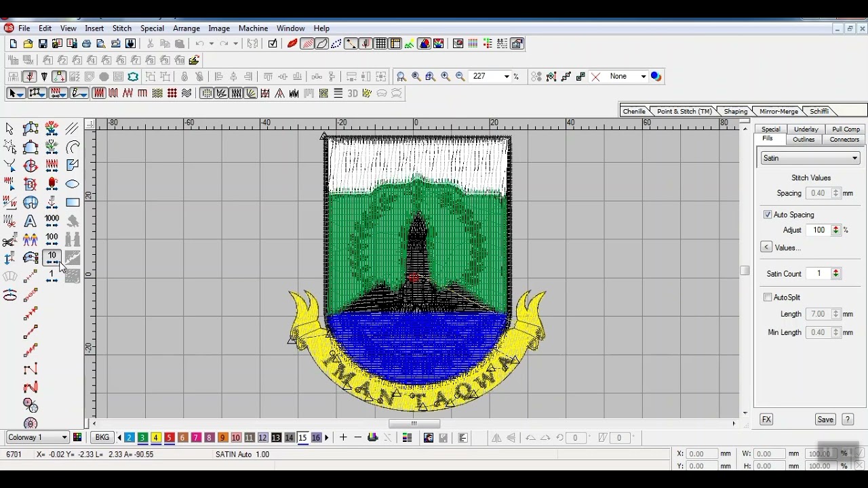Screen dimensions: 868x488
Task: Switch to the Shaping tab
Action: pos(735,111)
